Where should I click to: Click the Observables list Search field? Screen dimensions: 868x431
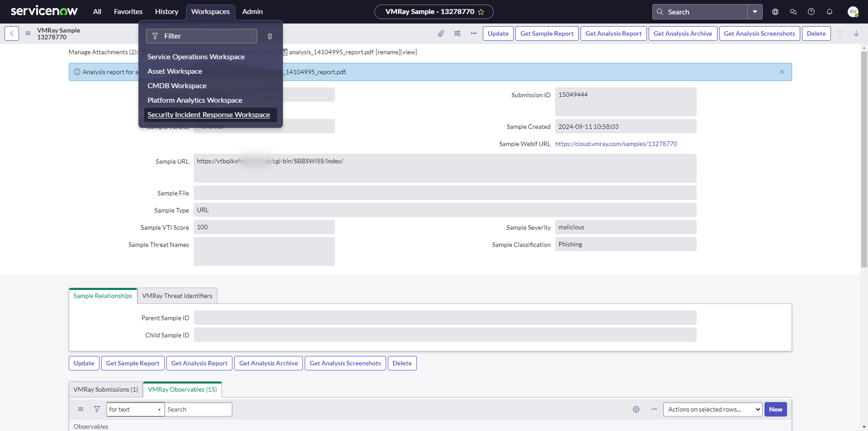tap(198, 409)
